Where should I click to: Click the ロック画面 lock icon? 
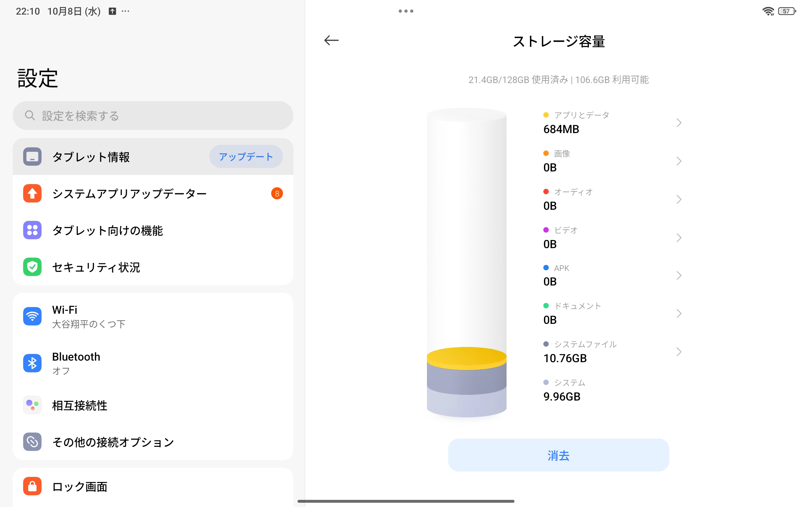[32, 486]
